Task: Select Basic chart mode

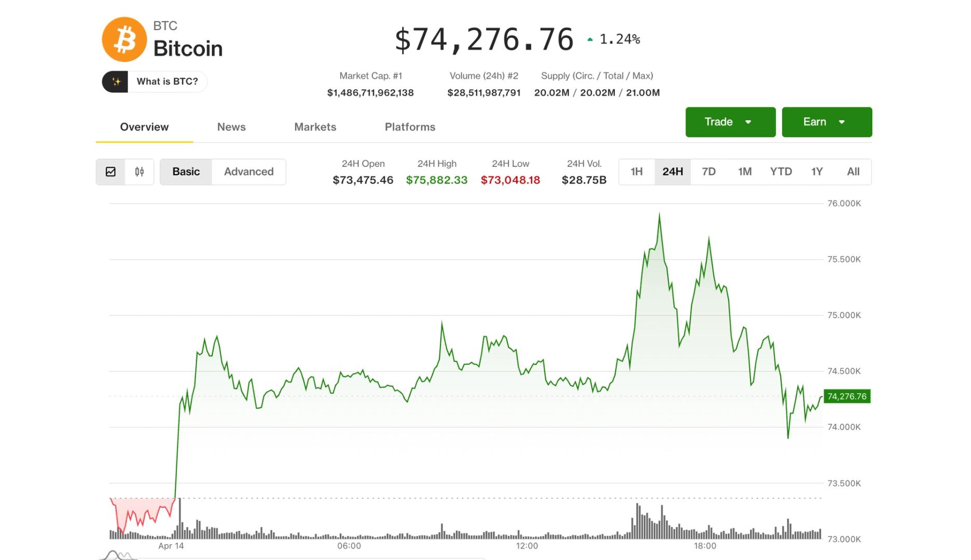Action: click(186, 172)
